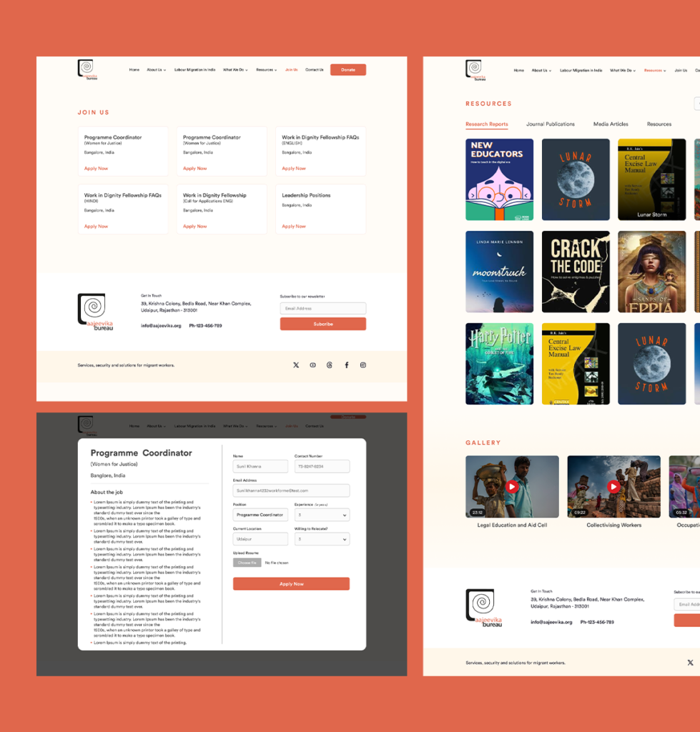Switch to the Resources tab beside Media Articles

tap(659, 124)
